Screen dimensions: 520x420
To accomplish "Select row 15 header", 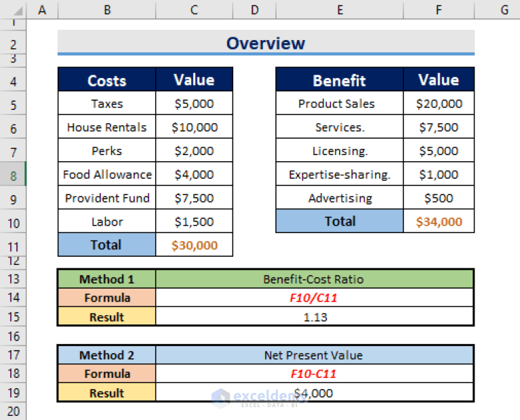I will [x=13, y=316].
